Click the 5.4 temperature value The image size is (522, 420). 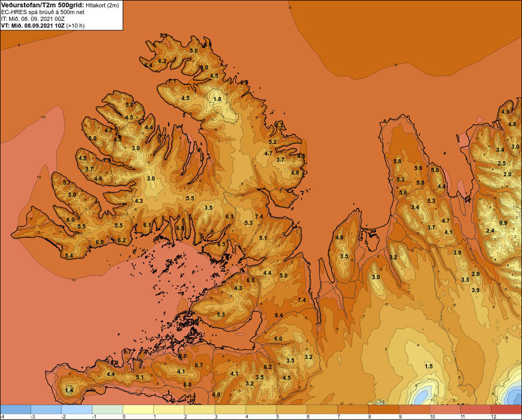click(69, 256)
